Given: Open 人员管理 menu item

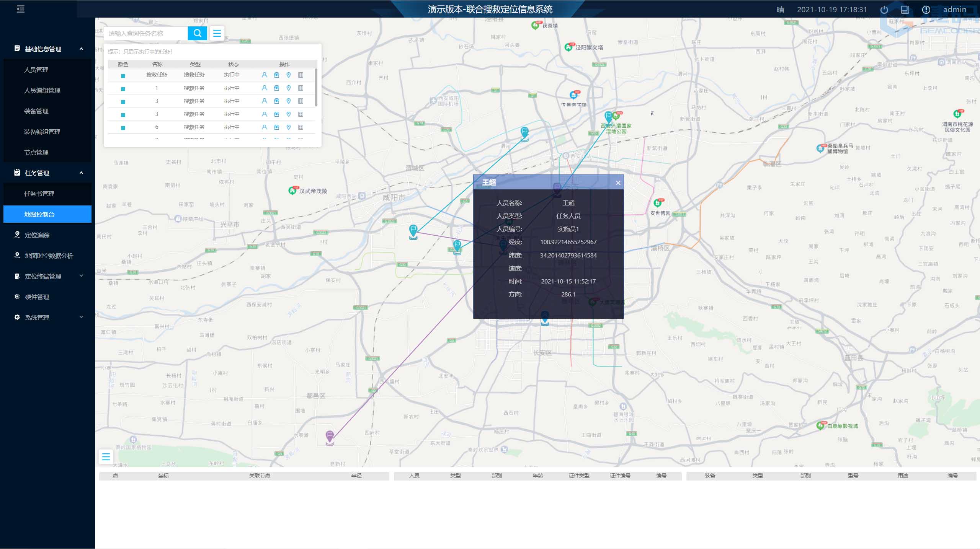Looking at the screenshot, I should point(36,70).
